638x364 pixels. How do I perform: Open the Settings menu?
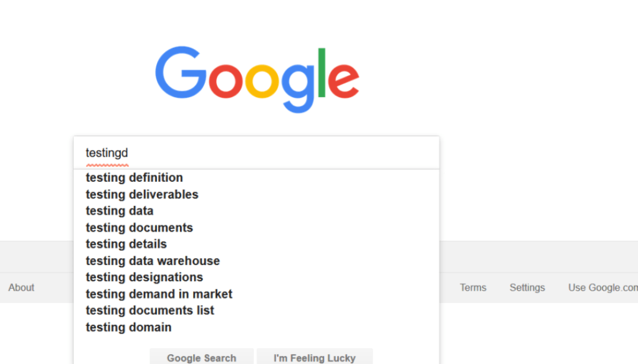tap(527, 287)
